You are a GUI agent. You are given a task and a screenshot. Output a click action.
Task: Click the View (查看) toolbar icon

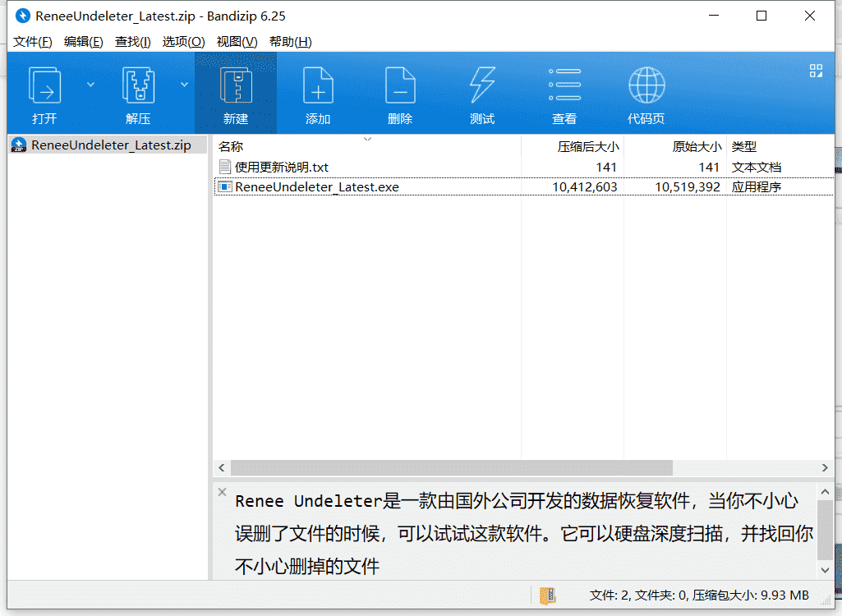click(564, 85)
